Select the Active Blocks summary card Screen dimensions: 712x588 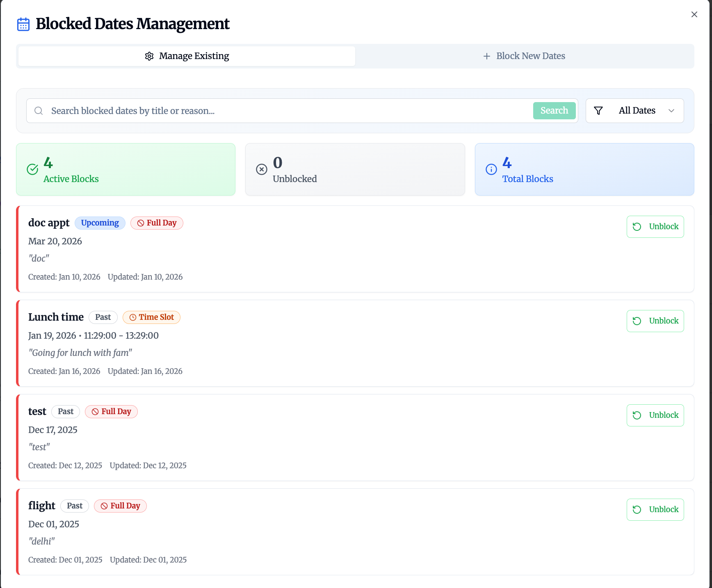click(126, 169)
